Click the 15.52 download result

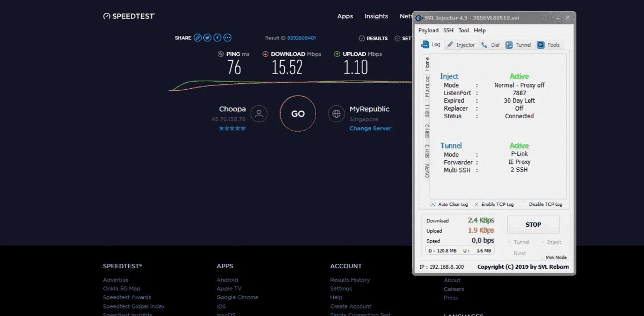tap(287, 68)
